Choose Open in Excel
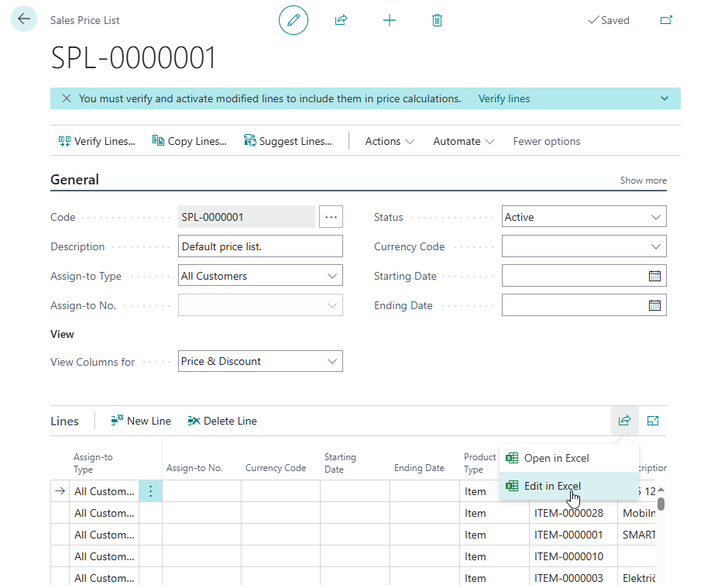This screenshot has width=728, height=585. tap(568, 458)
